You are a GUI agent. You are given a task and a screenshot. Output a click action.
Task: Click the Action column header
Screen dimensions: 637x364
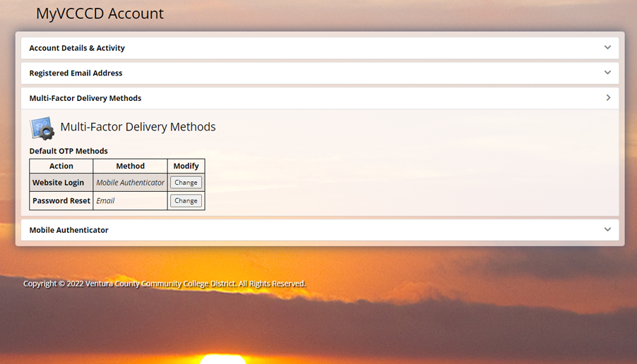tap(61, 166)
